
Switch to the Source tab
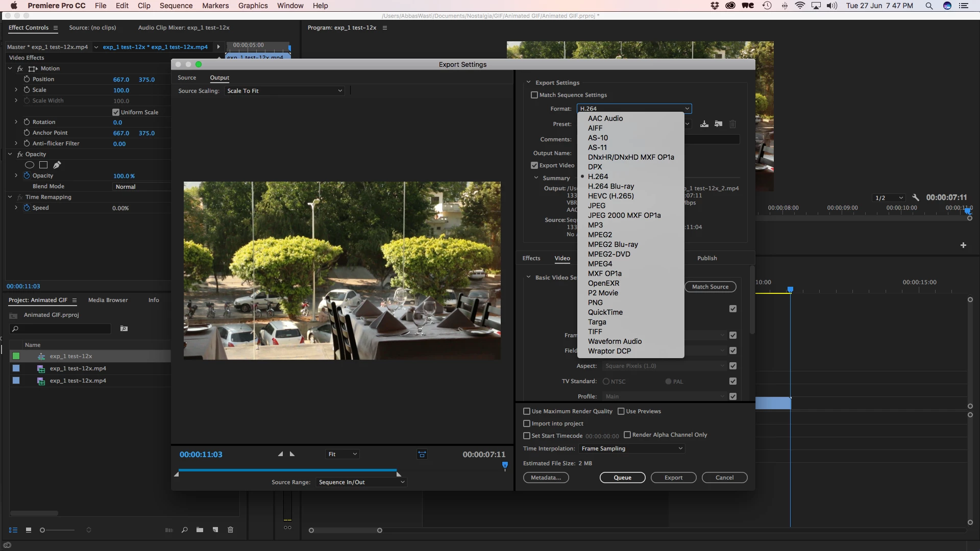pos(187,78)
